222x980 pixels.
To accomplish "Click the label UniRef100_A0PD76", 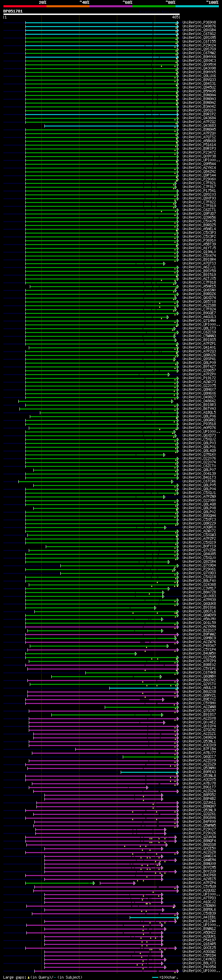I will click(199, 428).
